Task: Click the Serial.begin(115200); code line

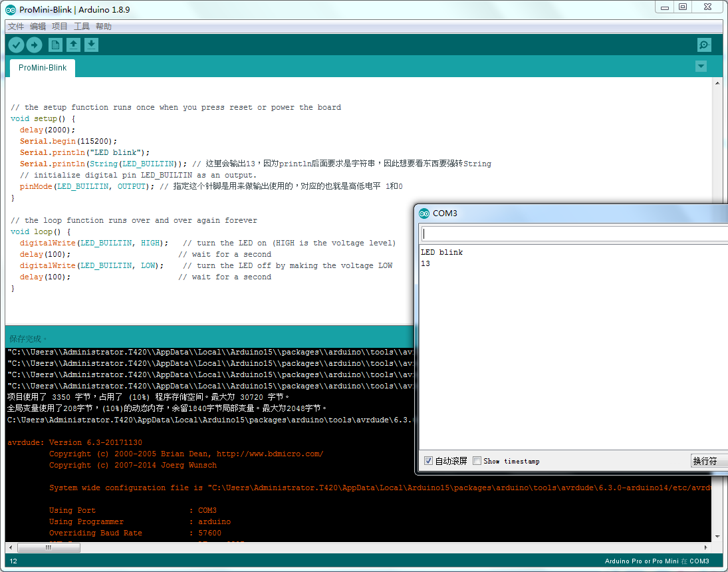Action: [x=68, y=141]
